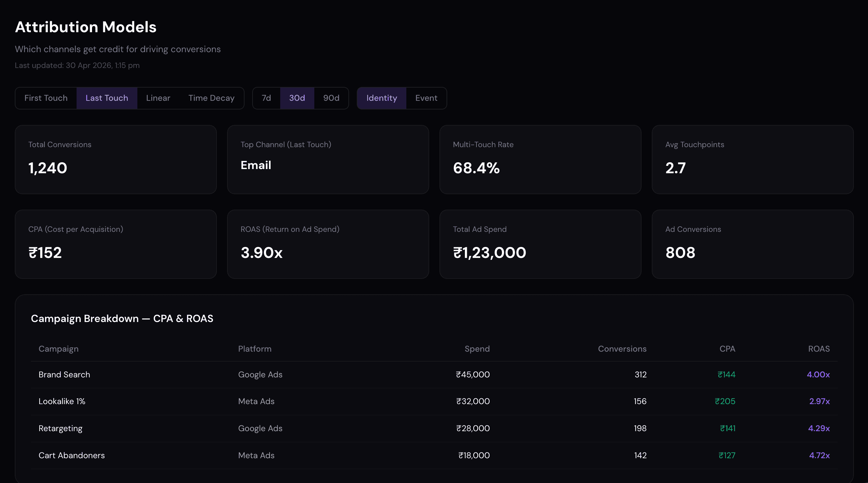Click the ₹32,000 spend cell
Viewport: 868px width, 483px height.
click(473, 402)
